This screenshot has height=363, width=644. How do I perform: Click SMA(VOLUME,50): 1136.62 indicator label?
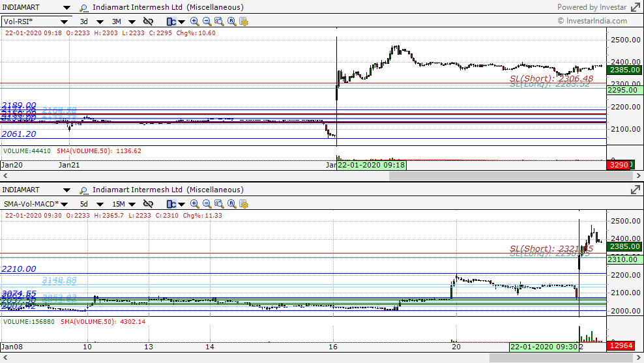coord(99,151)
